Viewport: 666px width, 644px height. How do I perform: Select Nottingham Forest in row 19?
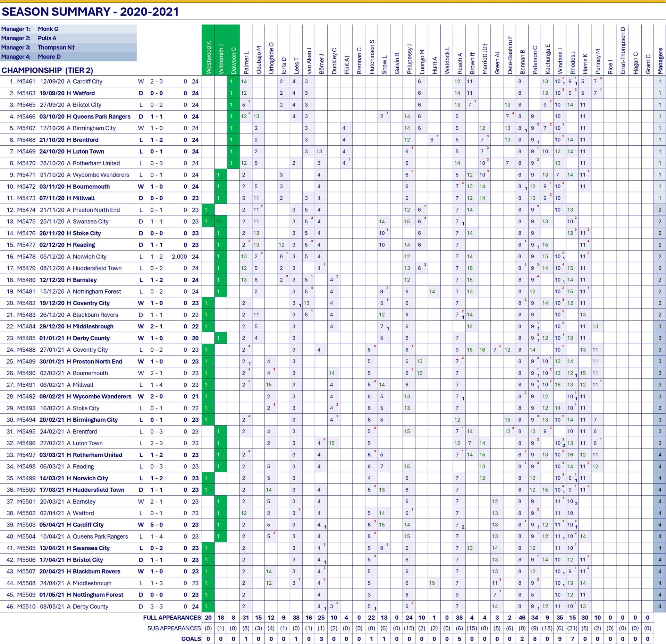tap(97, 292)
